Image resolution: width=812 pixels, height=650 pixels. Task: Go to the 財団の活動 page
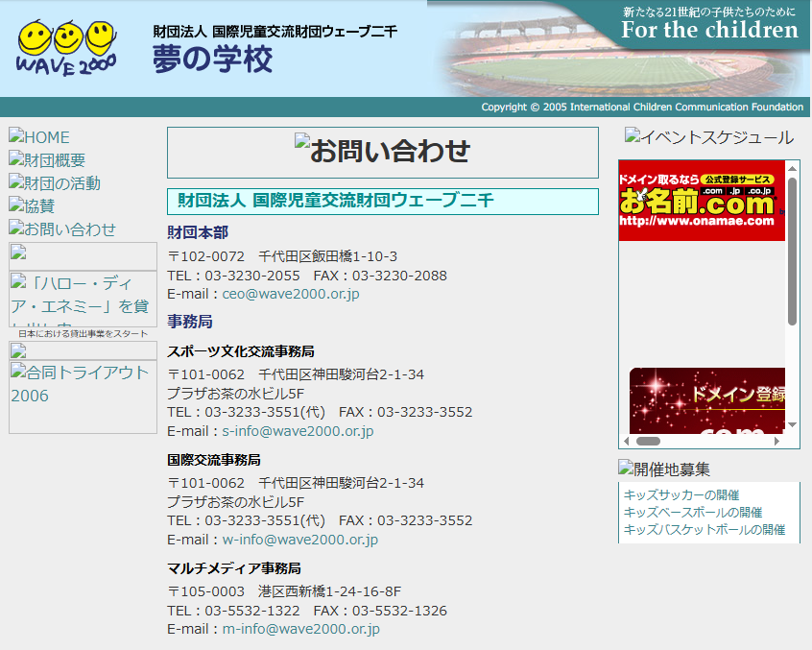[x=55, y=183]
